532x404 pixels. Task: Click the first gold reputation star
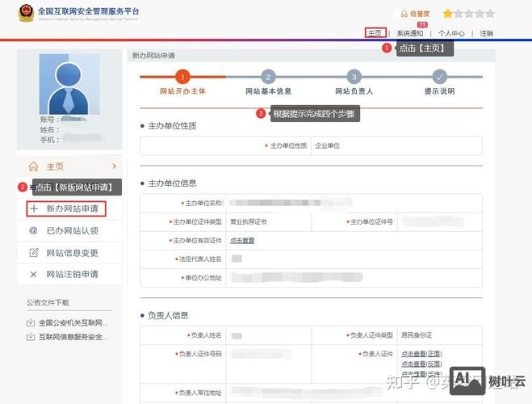pyautogui.click(x=448, y=14)
